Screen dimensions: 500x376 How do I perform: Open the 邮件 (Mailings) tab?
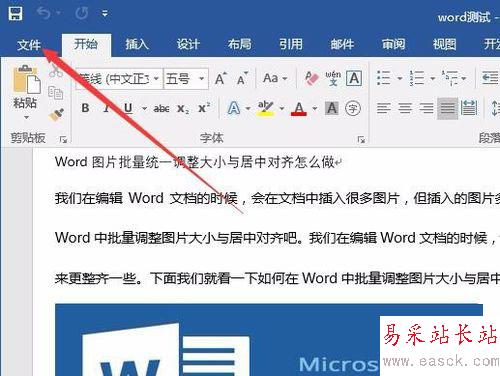342,44
